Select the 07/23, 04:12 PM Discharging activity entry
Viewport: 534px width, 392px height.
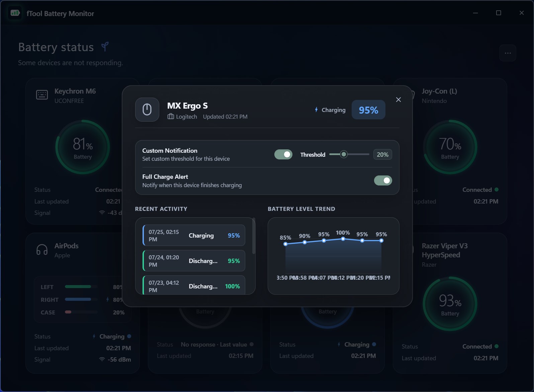194,285
